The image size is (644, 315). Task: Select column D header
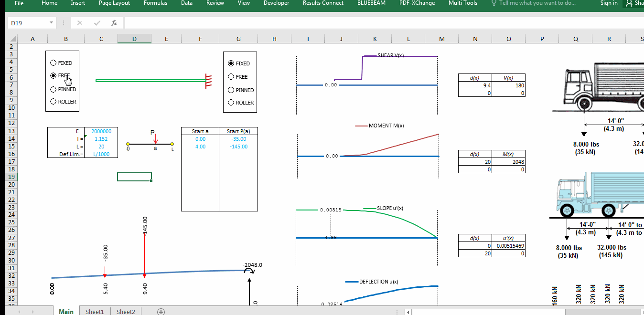click(x=134, y=39)
